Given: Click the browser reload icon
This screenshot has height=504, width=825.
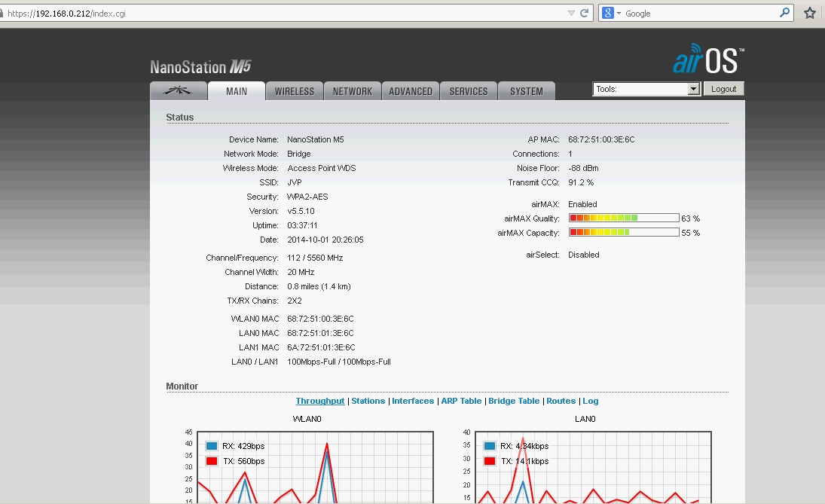Looking at the screenshot, I should [x=584, y=13].
